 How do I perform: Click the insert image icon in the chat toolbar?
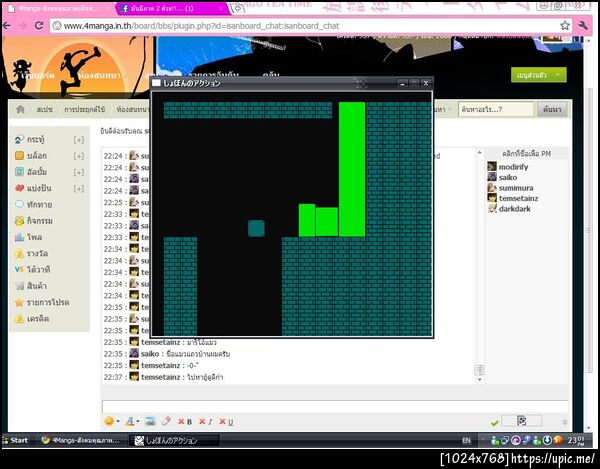150,422
